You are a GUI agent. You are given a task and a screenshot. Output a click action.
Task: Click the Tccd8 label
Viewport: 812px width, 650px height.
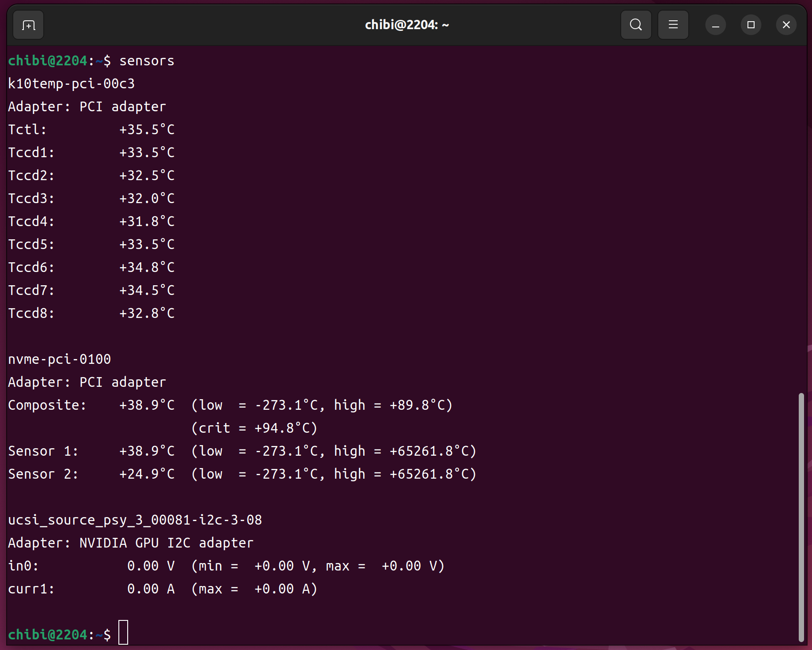(31, 314)
